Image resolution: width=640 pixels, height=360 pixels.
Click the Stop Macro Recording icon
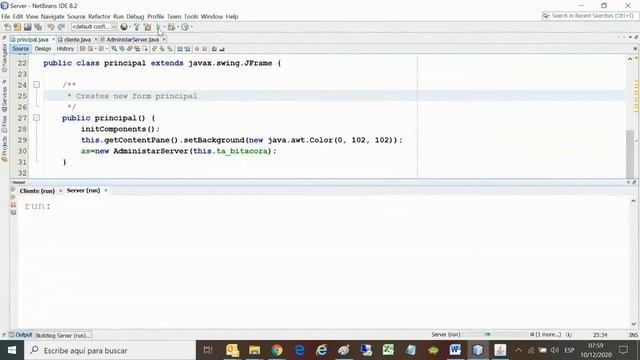pyautogui.click(x=204, y=49)
